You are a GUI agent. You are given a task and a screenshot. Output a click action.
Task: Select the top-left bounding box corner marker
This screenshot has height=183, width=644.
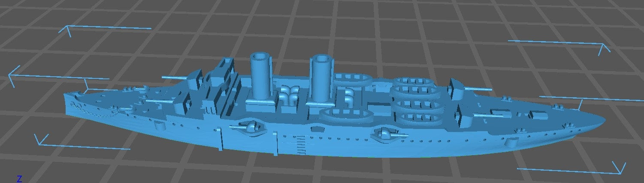coord(69,28)
